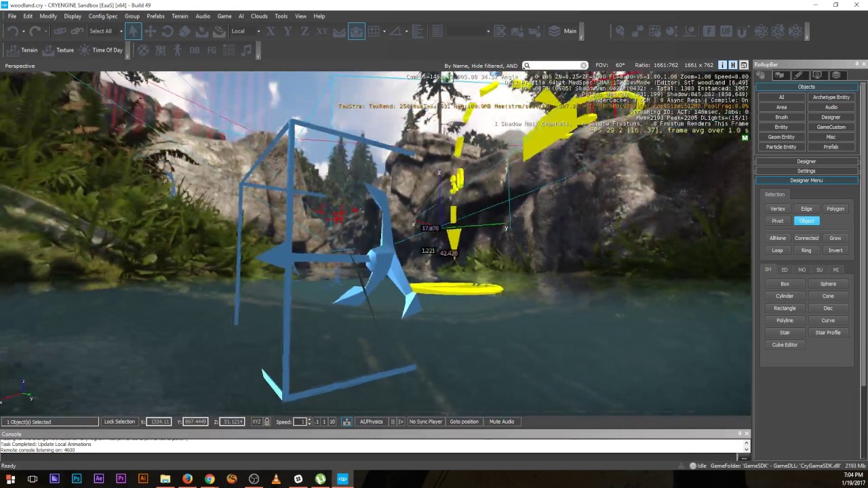Viewport: 868px width, 488px height.
Task: Open the Texture tool
Action: 58,50
